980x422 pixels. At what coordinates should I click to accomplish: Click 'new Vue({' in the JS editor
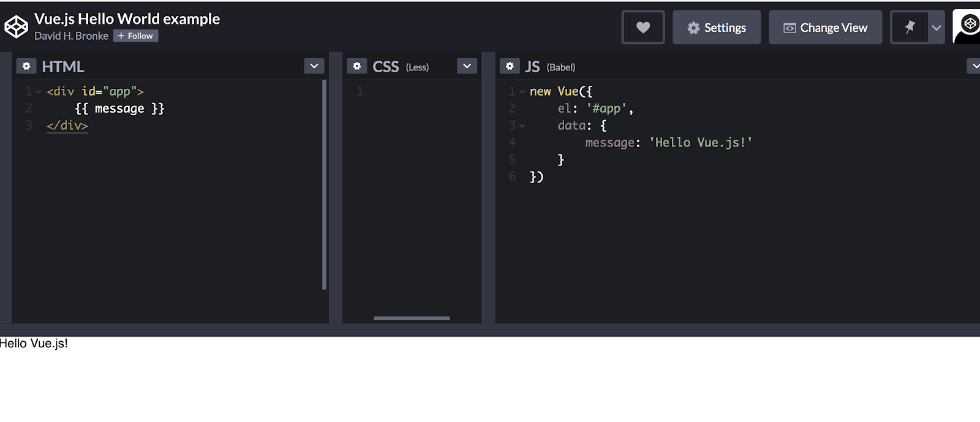[561, 91]
